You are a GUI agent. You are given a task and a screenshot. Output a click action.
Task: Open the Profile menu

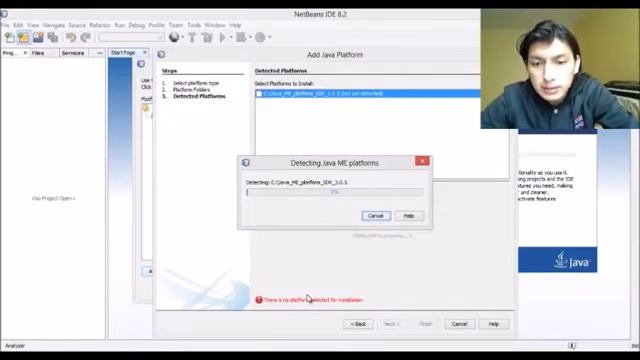coord(156,25)
